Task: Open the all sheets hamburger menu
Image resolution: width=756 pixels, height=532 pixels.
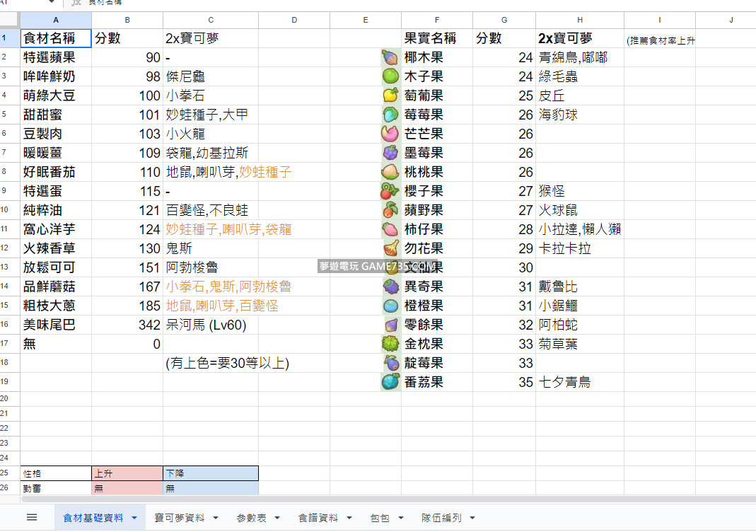Action: pyautogui.click(x=32, y=517)
